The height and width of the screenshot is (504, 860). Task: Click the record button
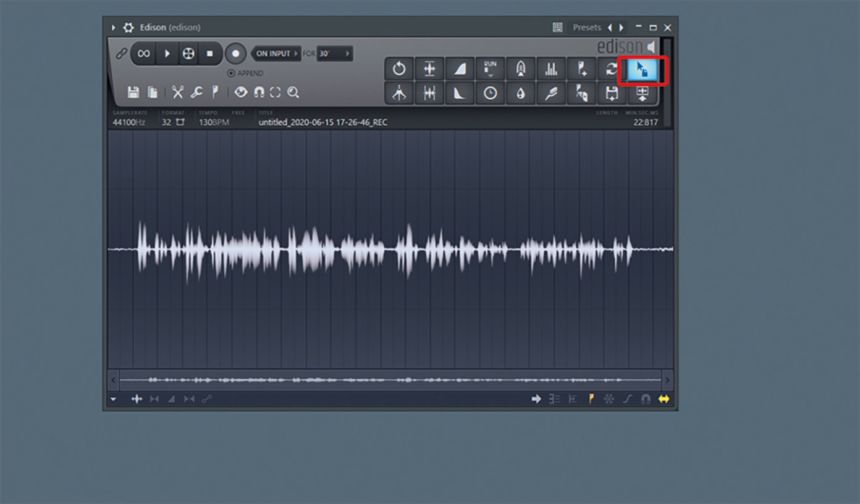235,54
